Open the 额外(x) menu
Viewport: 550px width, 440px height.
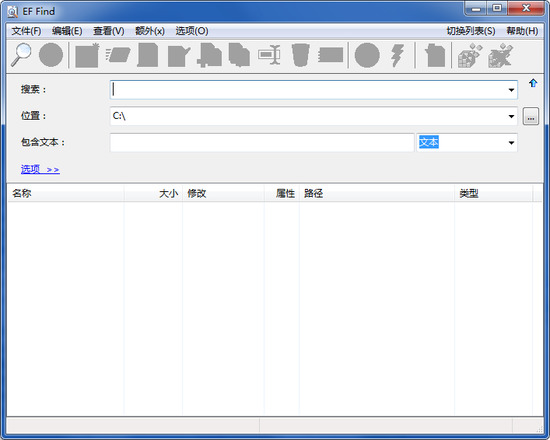(150, 31)
